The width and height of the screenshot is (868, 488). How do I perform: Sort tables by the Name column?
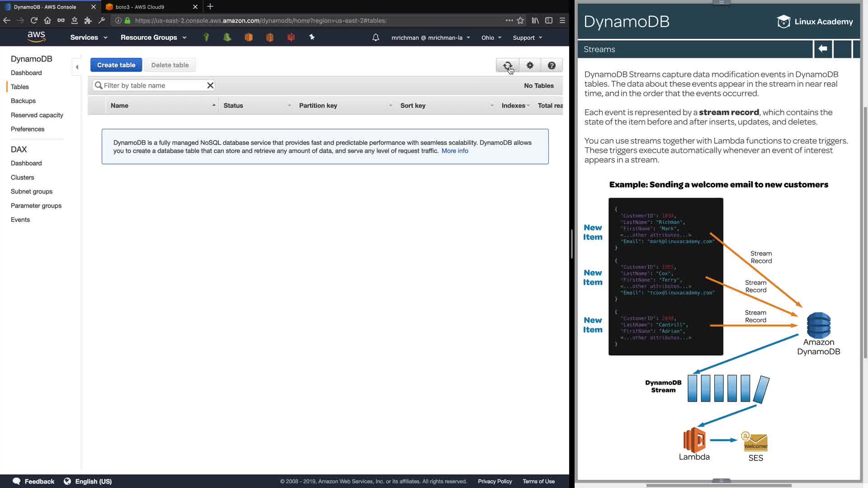[x=119, y=105]
